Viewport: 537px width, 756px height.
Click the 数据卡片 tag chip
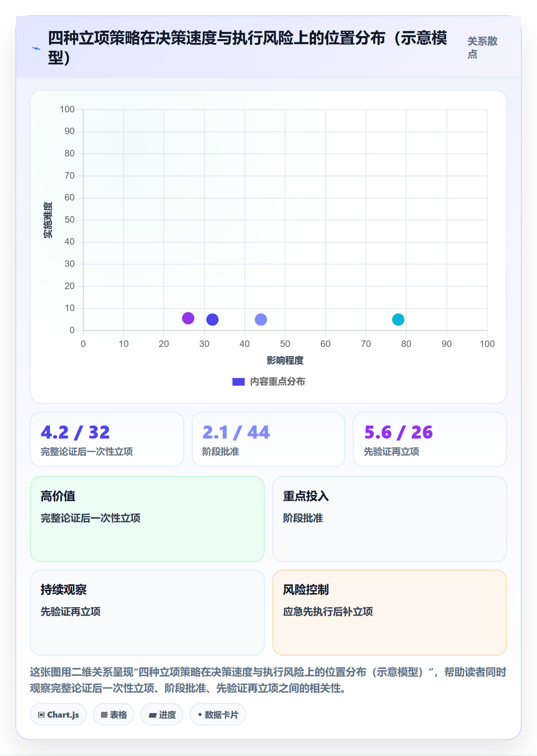(x=218, y=715)
